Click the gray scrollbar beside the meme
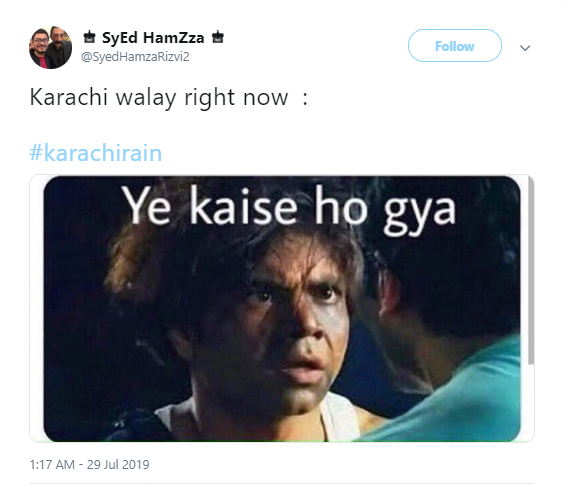568x486 pixels. 531,271
